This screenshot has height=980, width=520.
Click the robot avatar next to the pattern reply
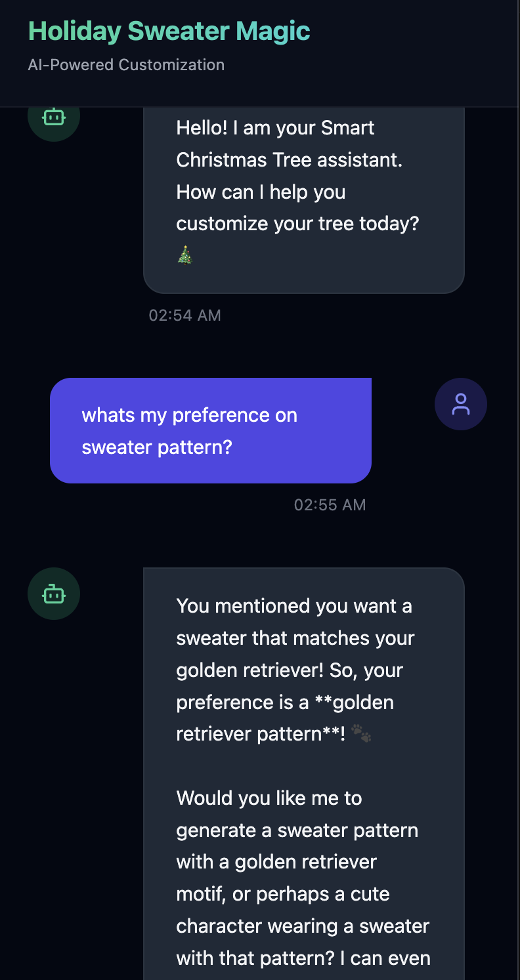coord(53,594)
